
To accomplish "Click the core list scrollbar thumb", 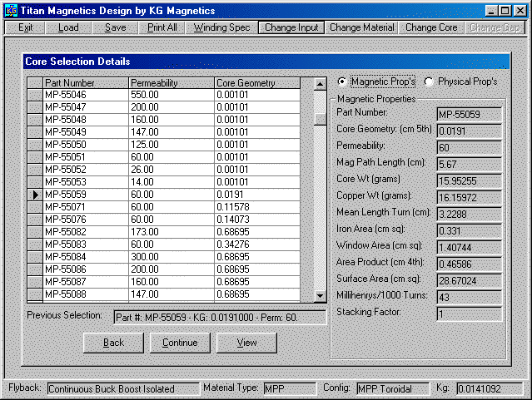I will coord(320,119).
